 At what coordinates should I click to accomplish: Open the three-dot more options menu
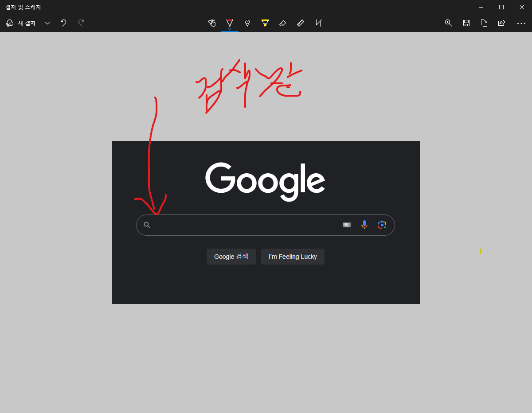(x=521, y=23)
